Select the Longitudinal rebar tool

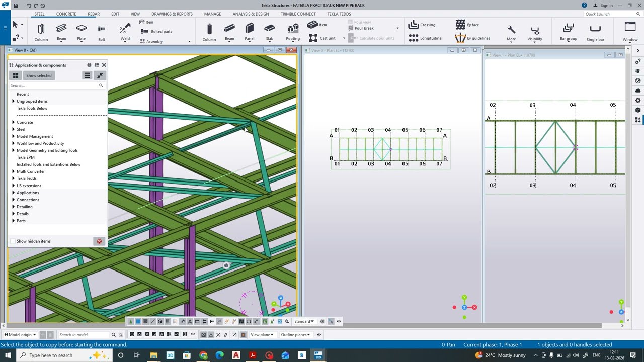tap(426, 38)
